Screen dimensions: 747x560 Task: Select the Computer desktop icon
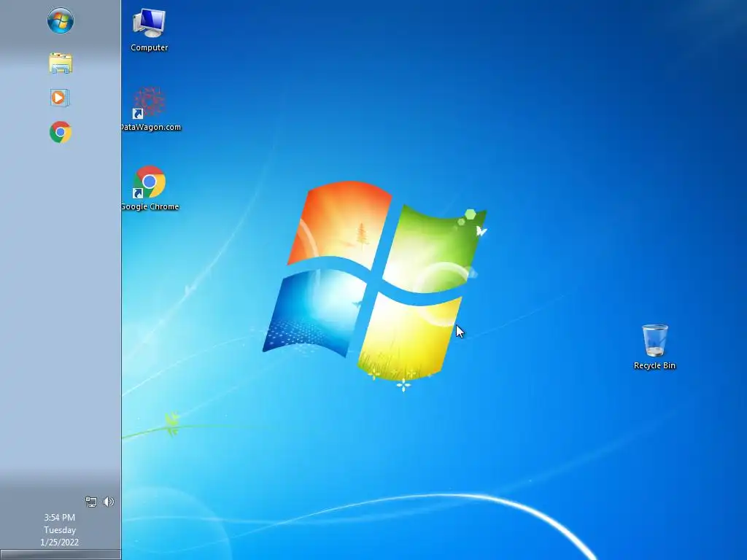coord(149,30)
